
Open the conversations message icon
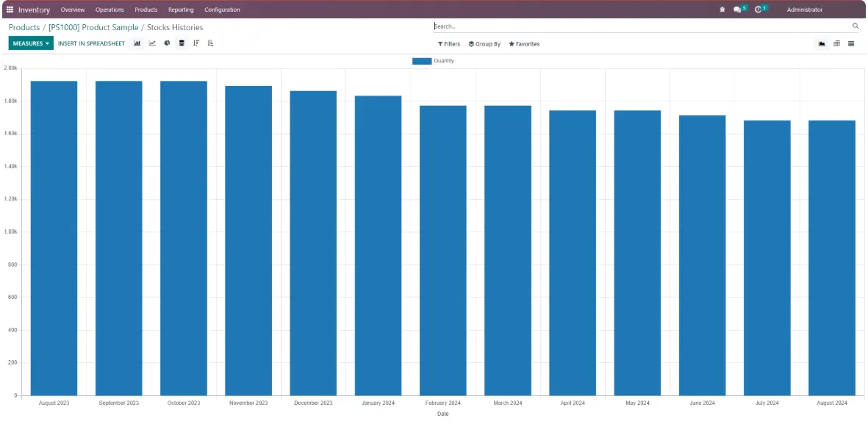coord(737,10)
